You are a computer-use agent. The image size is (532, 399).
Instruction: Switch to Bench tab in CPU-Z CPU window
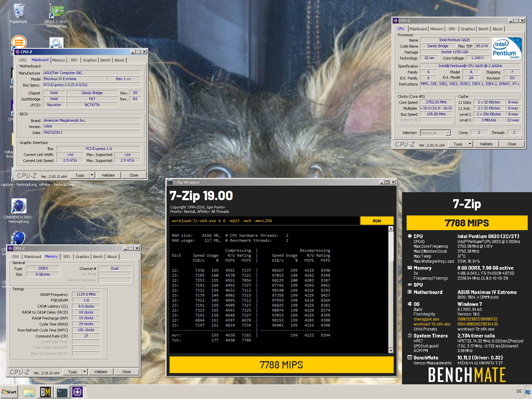(483, 29)
